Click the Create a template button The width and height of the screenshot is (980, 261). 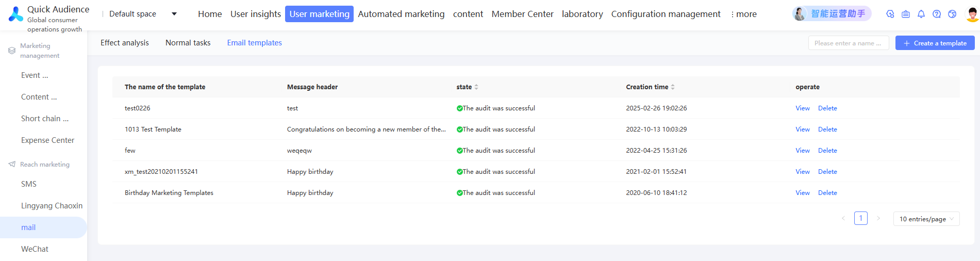935,43
